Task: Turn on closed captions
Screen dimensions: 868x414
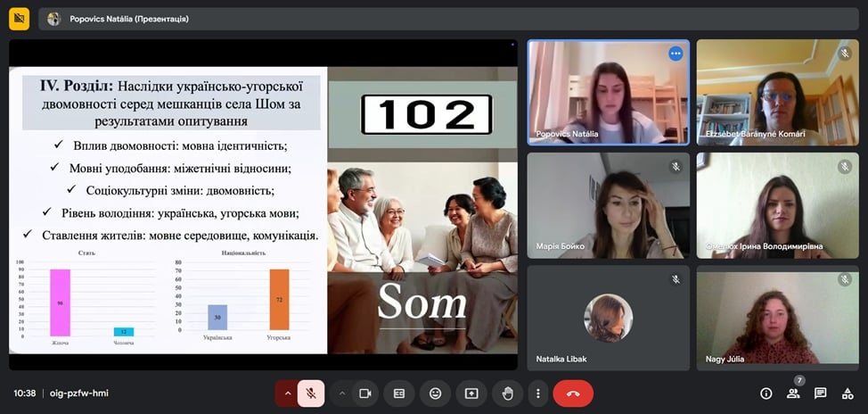Action: pyautogui.click(x=399, y=393)
